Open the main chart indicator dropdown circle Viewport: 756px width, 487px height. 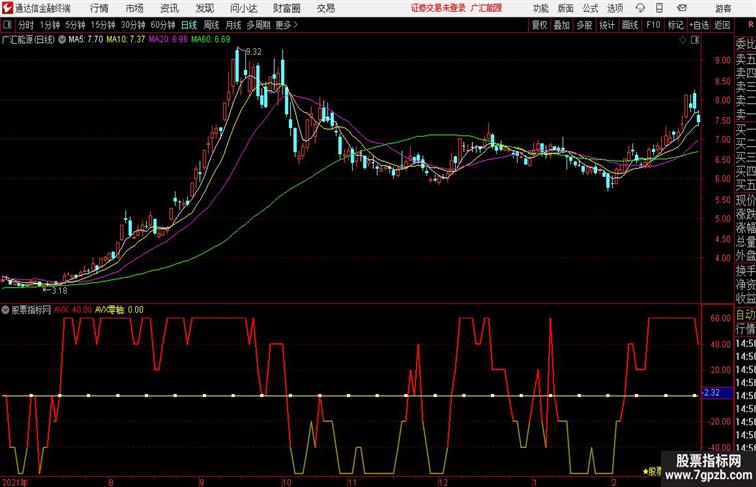coord(62,40)
